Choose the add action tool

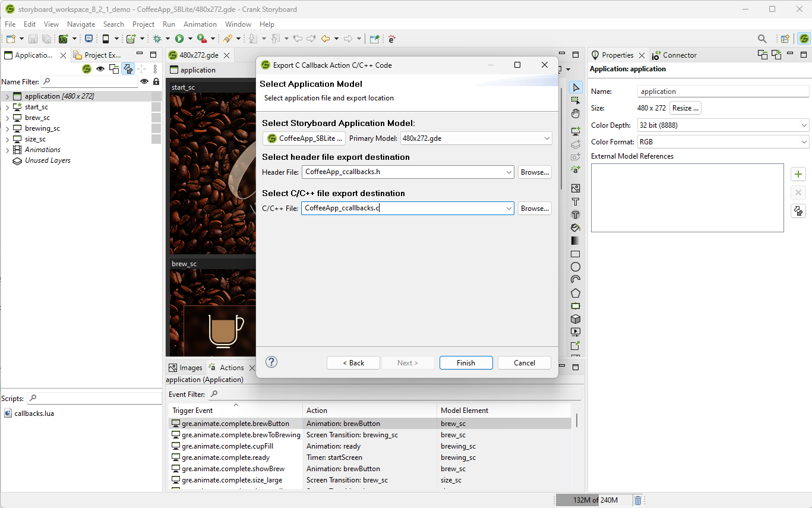click(576, 169)
